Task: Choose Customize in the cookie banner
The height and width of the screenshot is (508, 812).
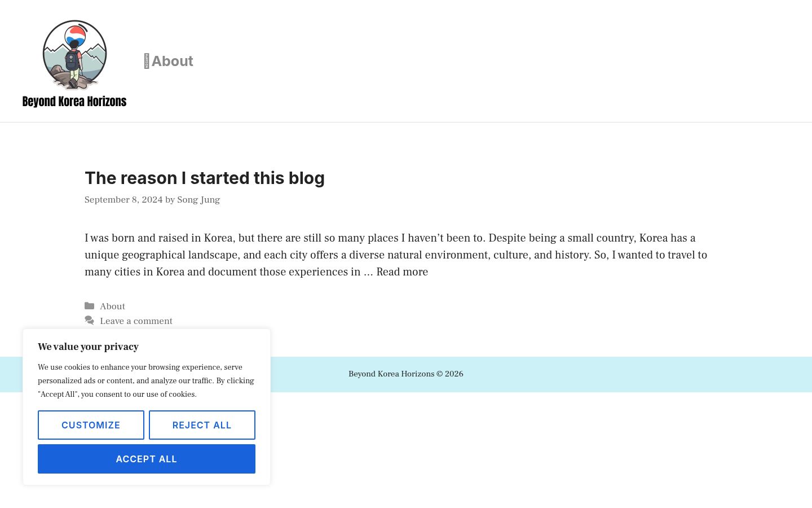Action: (91, 425)
